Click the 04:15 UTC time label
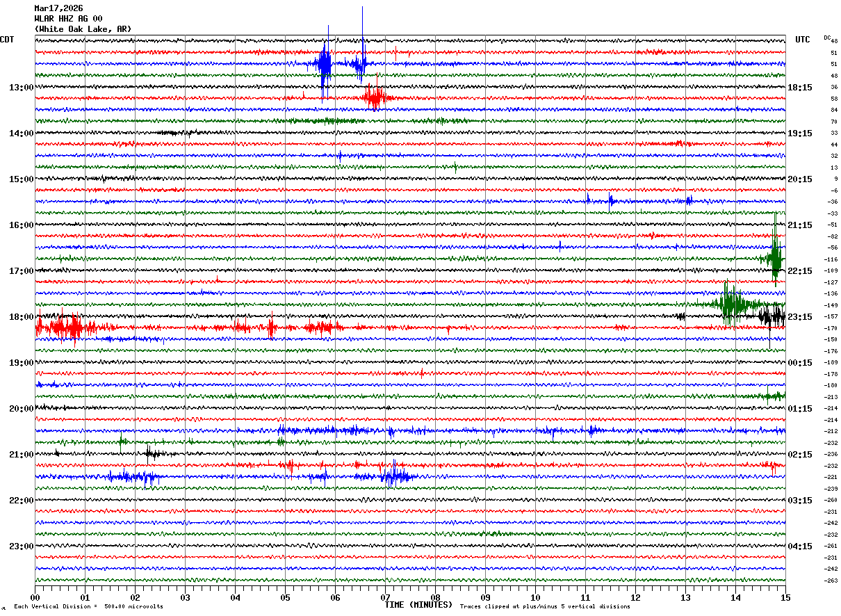The height and width of the screenshot is (616, 841). [x=801, y=546]
